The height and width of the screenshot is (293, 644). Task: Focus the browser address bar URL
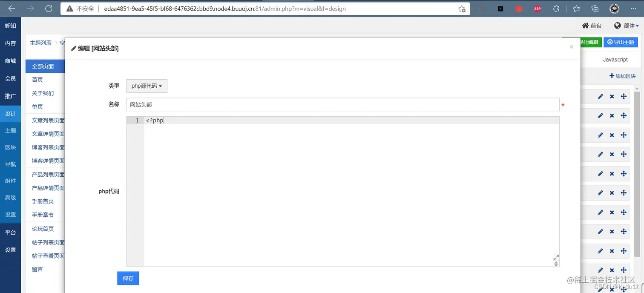(225, 9)
